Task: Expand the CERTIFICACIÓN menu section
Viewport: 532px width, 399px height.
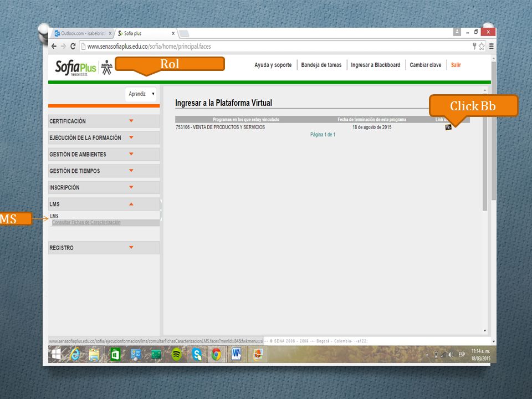Action: pos(104,121)
